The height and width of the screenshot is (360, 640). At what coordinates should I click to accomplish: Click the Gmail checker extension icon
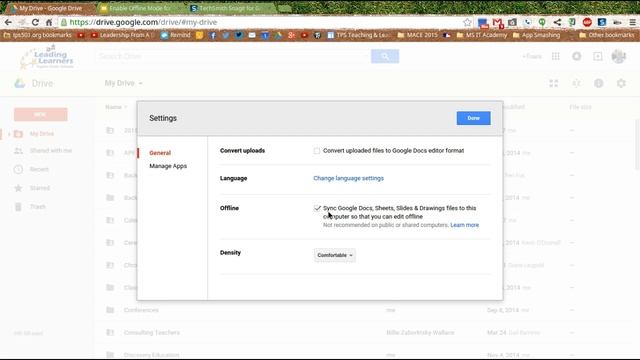pyautogui.click(x=498, y=23)
